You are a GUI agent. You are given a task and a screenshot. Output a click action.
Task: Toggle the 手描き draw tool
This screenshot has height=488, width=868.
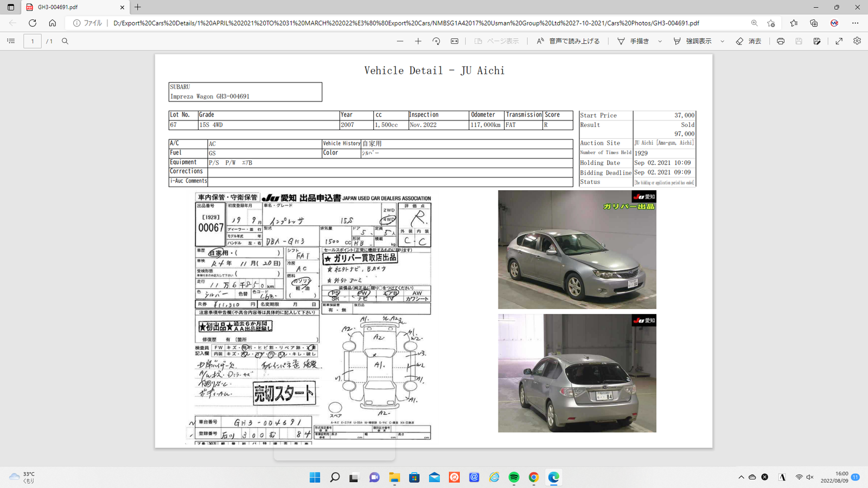tap(633, 41)
